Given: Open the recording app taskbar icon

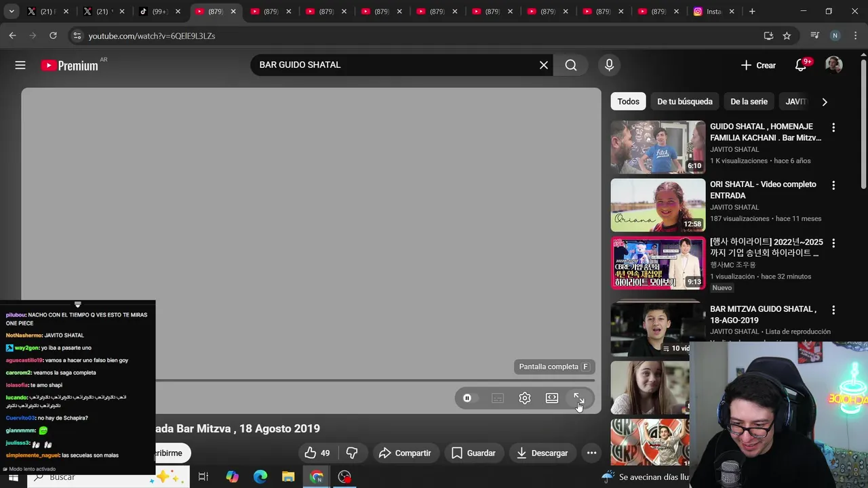Looking at the screenshot, I should click(344, 477).
